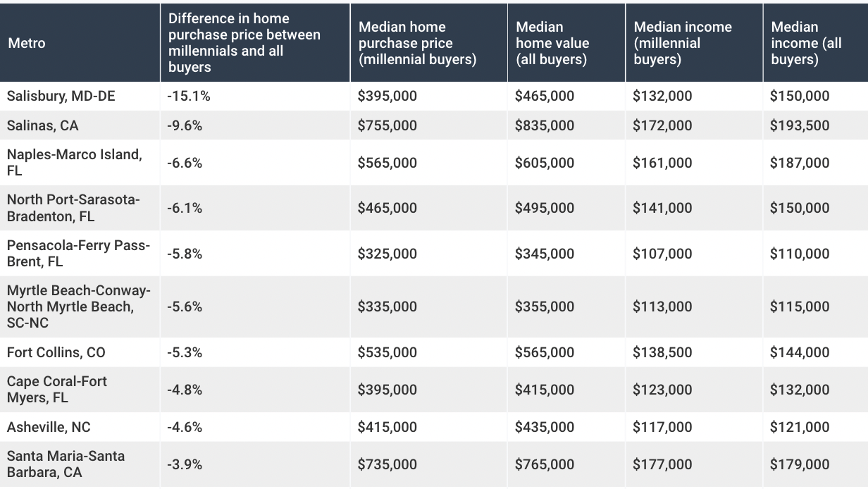The image size is (868, 489).
Task: Select Median home purchase price header
Action: click(x=417, y=43)
